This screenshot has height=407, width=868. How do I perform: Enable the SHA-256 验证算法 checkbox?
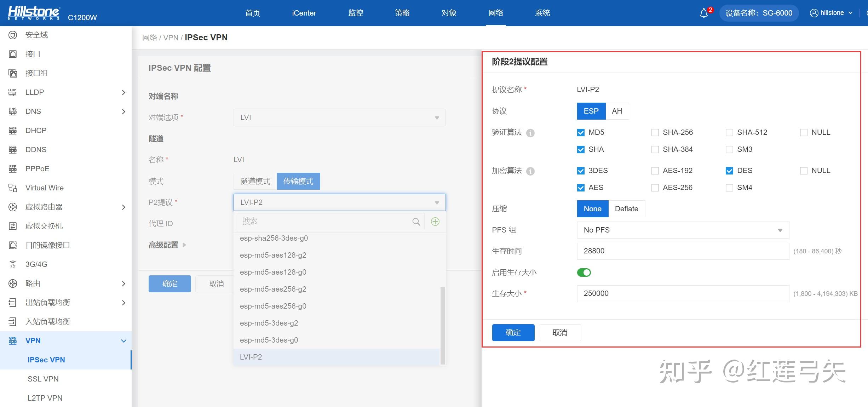(655, 132)
